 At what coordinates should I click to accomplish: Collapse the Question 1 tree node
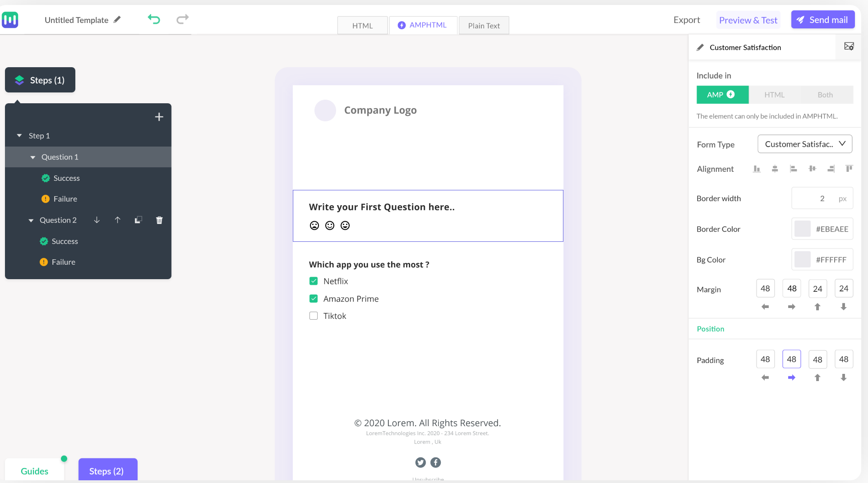[33, 157]
